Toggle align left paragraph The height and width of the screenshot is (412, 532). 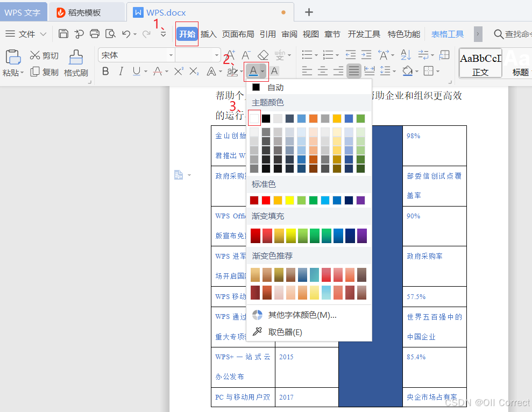click(307, 71)
